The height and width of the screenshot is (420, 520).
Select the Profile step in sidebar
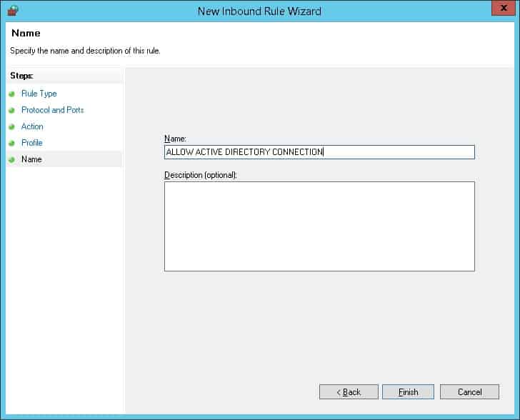[x=32, y=143]
